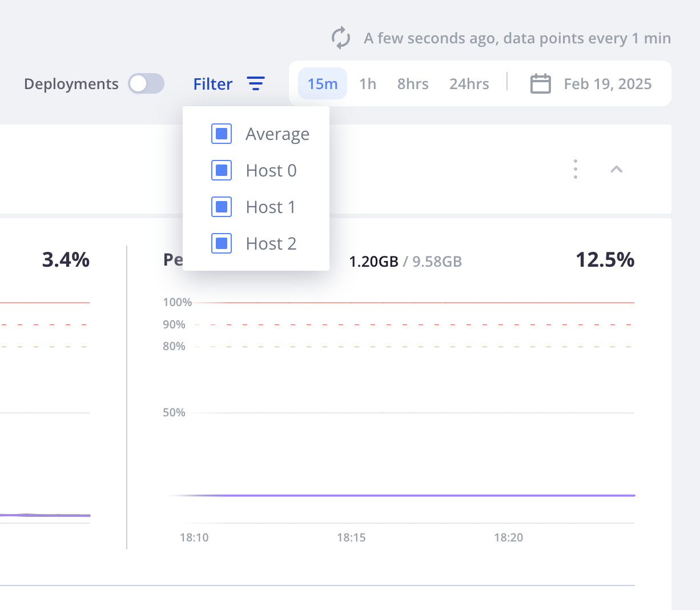Toggle the Deployments switch
The height and width of the screenshot is (610, 700).
146,84
